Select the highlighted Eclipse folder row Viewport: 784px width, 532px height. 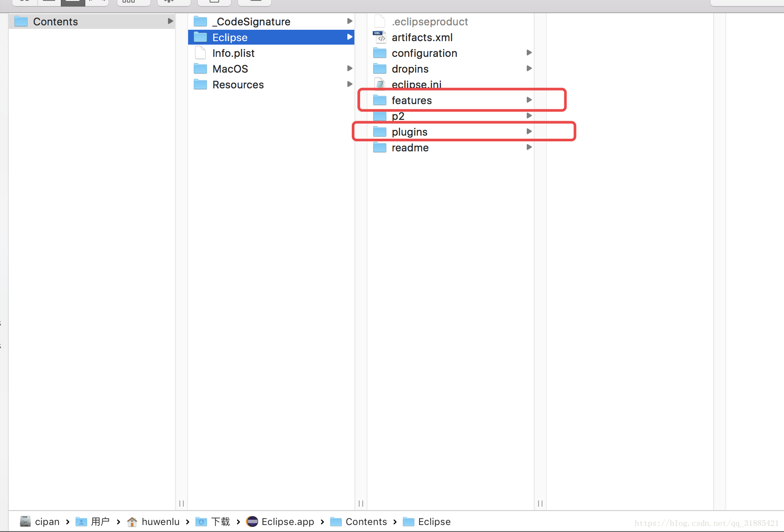coord(271,37)
